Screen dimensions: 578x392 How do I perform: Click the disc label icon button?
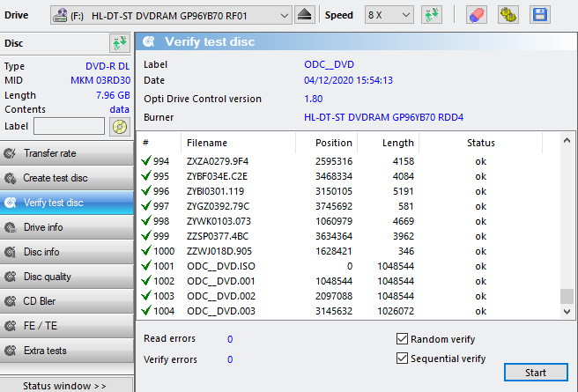pos(119,126)
